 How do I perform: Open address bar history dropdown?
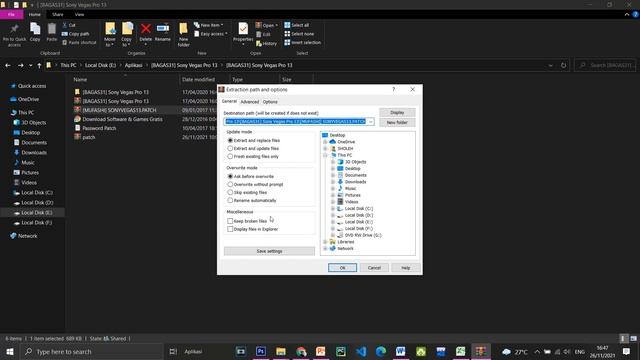click(x=550, y=65)
